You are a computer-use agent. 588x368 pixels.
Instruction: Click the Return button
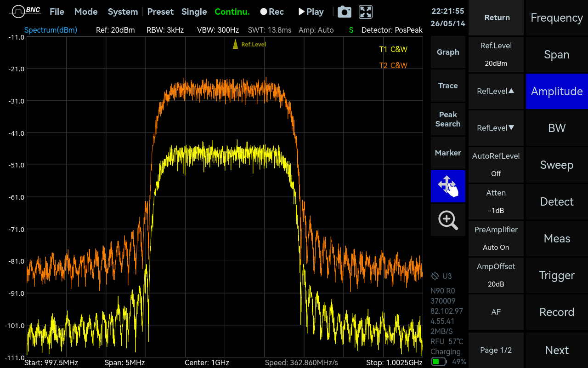click(496, 17)
